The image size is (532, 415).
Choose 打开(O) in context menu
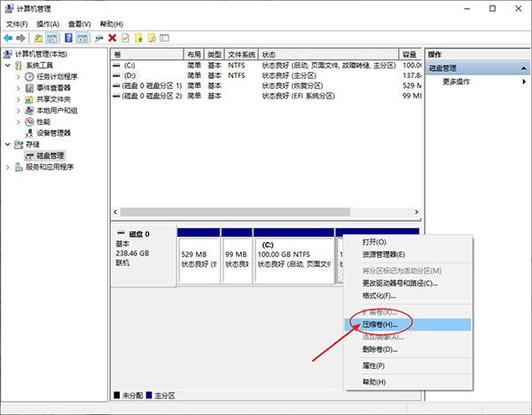[x=408, y=242]
